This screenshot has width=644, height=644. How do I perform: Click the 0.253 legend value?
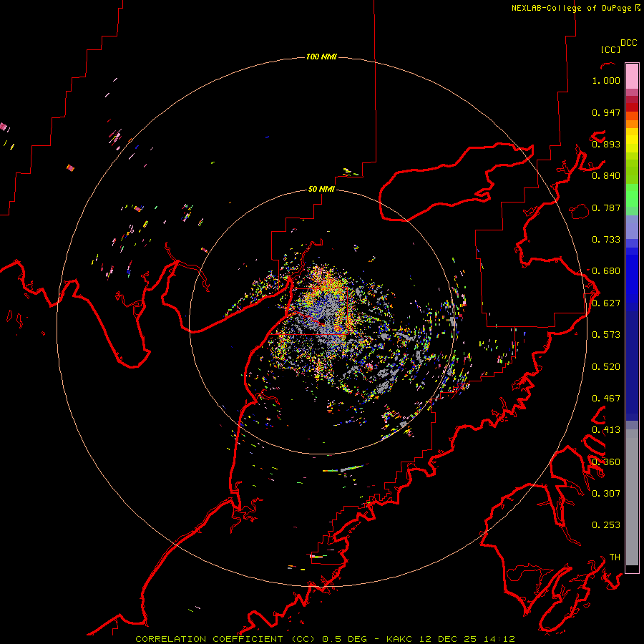(606, 525)
